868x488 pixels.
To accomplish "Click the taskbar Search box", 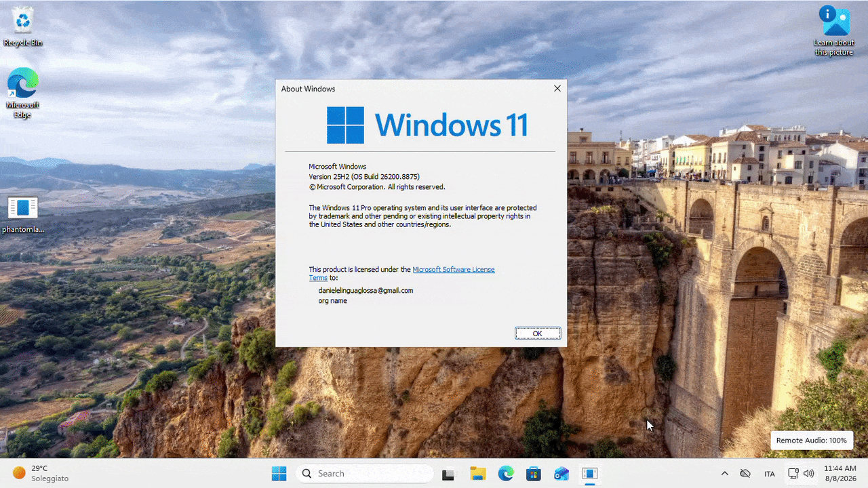I will point(365,474).
